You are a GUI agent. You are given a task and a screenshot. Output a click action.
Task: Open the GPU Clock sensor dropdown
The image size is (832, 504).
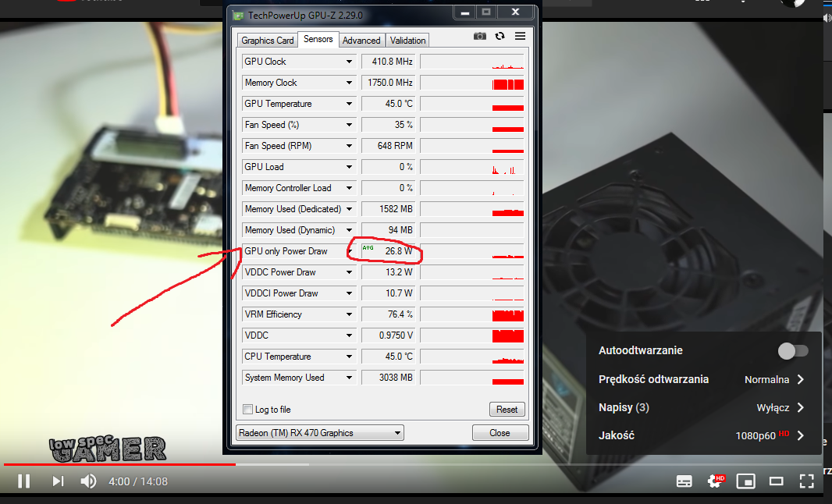tap(349, 62)
